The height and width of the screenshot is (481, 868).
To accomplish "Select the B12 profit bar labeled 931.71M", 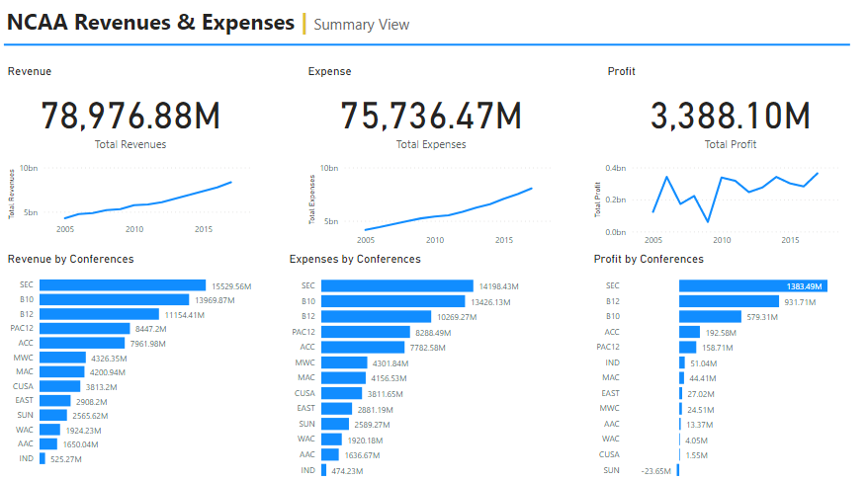I will point(729,301).
